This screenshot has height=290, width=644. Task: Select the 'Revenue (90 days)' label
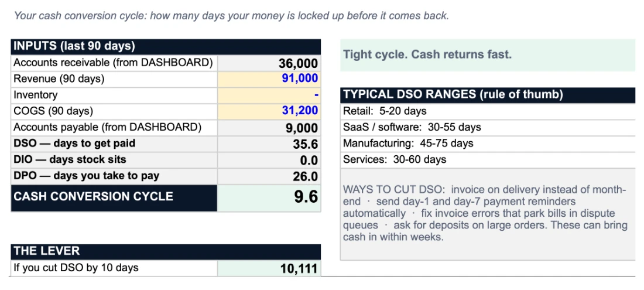(x=114, y=79)
